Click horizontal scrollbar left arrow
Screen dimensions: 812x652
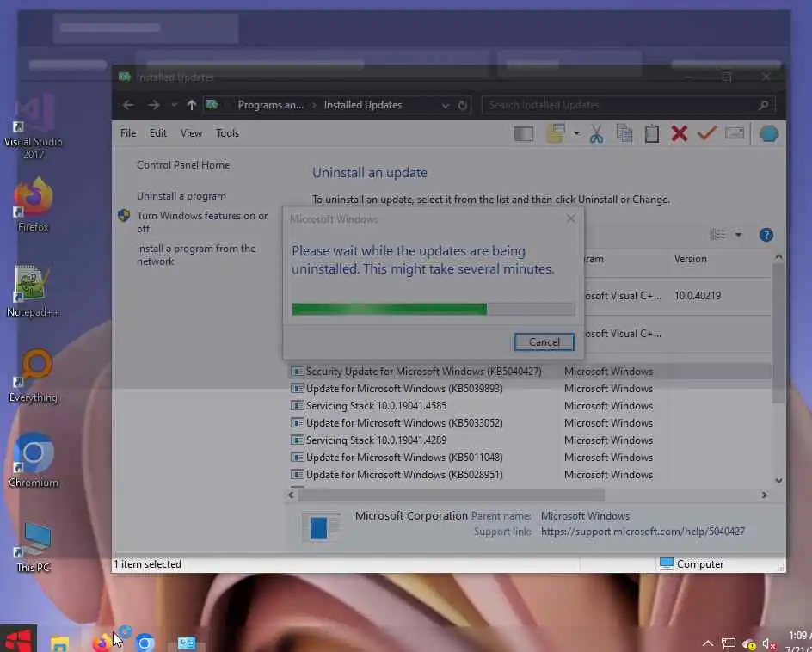click(x=291, y=495)
